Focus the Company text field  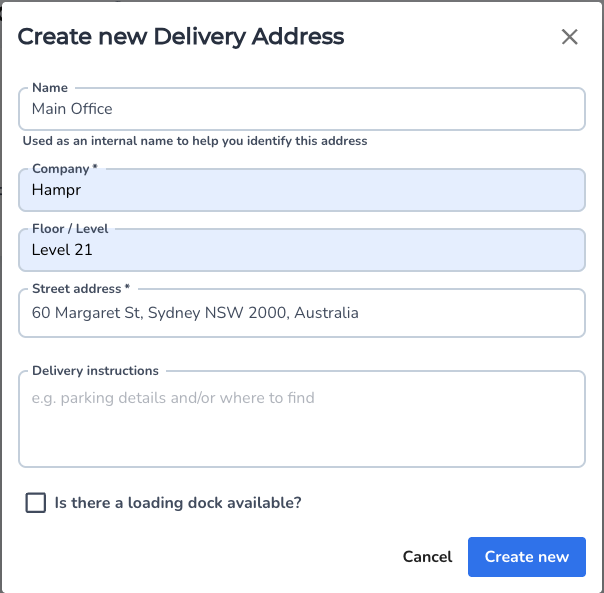coord(300,191)
